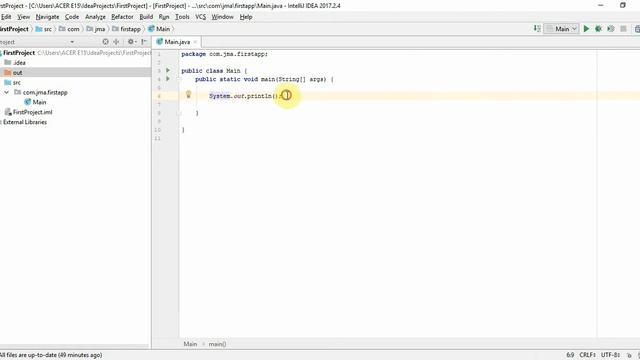Image resolution: width=640 pixels, height=360 pixels.
Task: Click the package com.jma.firstapp line
Action: (x=224, y=54)
